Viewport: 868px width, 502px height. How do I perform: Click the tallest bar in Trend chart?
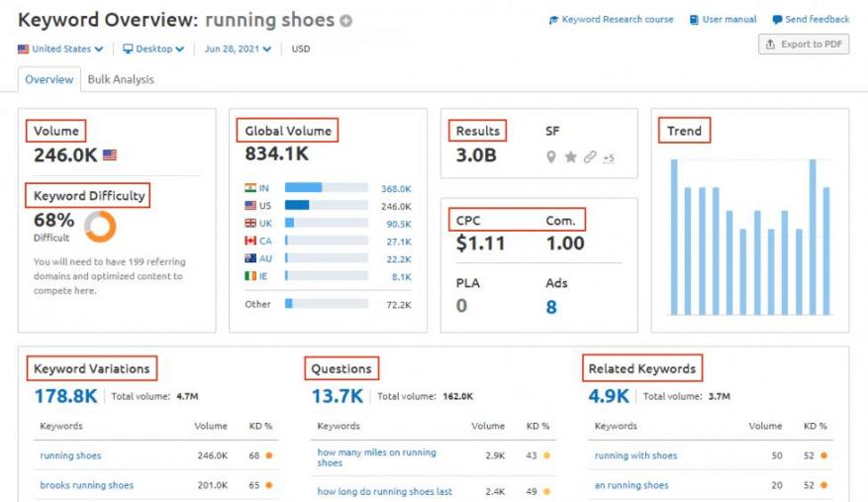click(674, 238)
